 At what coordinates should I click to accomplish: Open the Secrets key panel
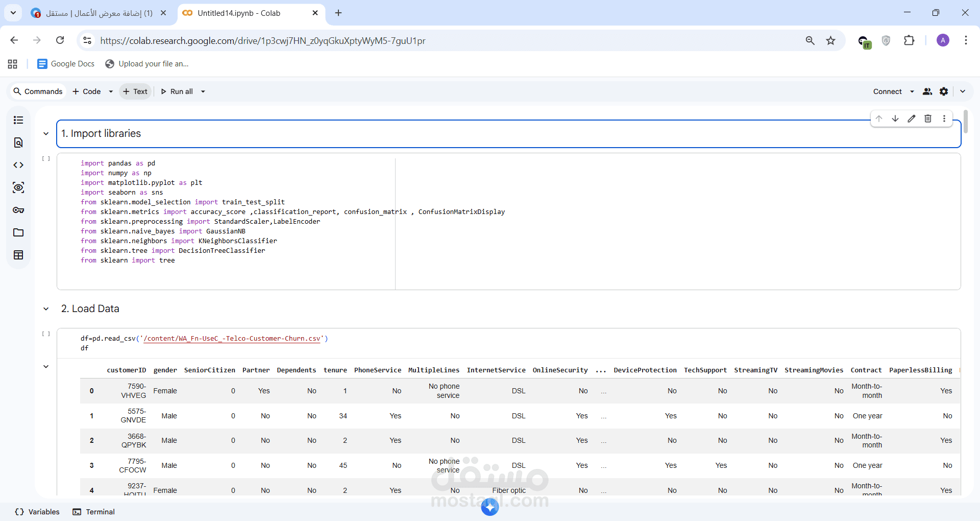tap(18, 210)
